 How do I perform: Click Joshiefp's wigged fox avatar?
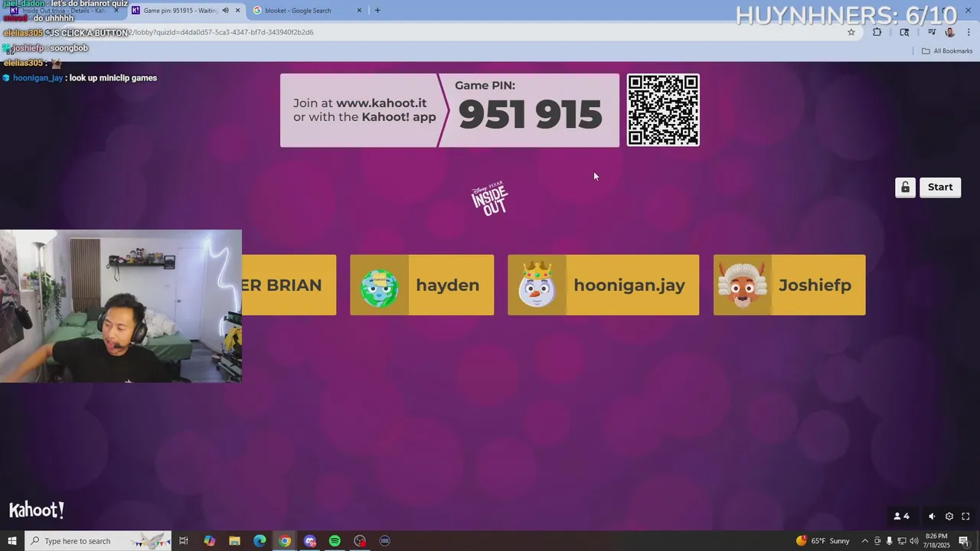click(742, 285)
